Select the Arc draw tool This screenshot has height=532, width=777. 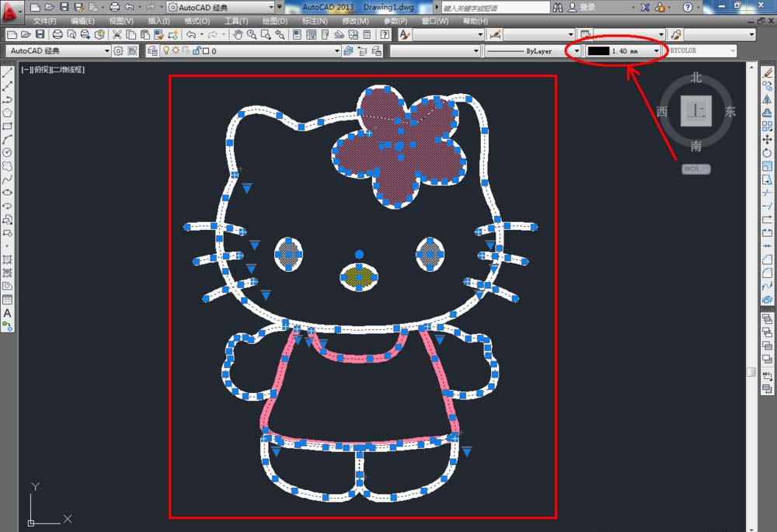coord(8,140)
